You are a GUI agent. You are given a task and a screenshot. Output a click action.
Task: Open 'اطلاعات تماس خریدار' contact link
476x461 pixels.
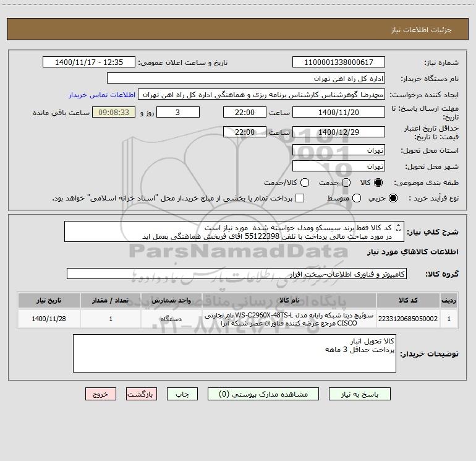102,95
